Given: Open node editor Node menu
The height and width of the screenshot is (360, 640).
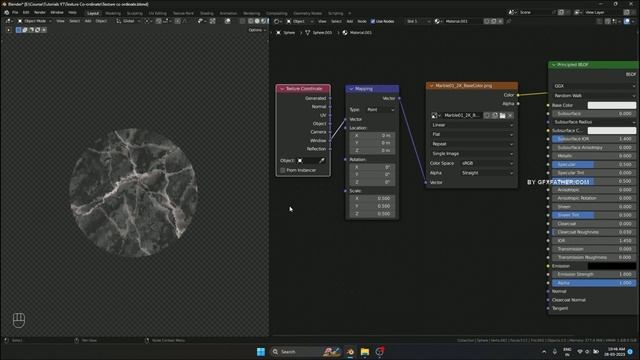Looking at the screenshot, I should pos(362,21).
